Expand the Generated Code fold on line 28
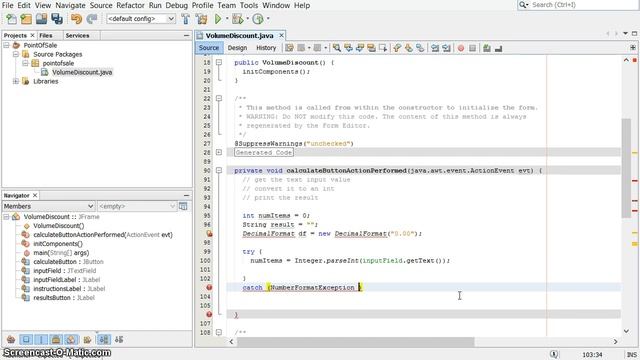 click(x=219, y=152)
